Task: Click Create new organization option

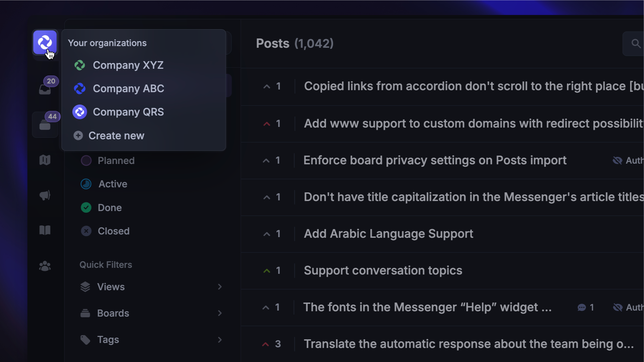Action: tap(116, 136)
